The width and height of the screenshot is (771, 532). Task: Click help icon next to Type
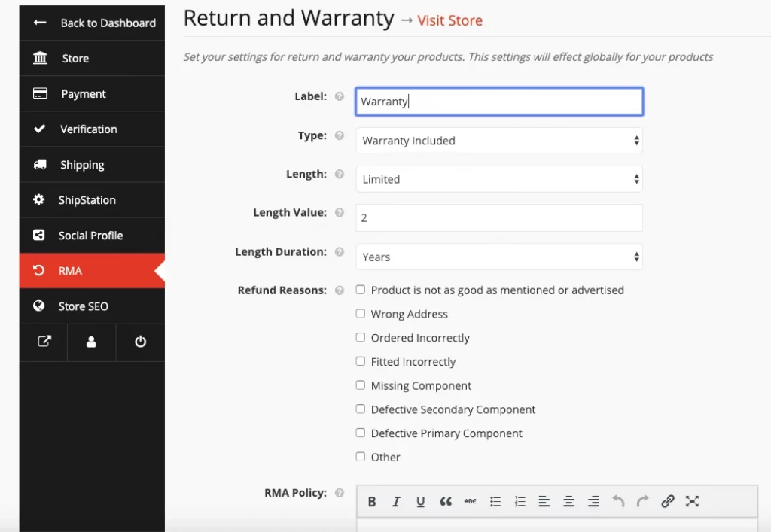tap(340, 135)
